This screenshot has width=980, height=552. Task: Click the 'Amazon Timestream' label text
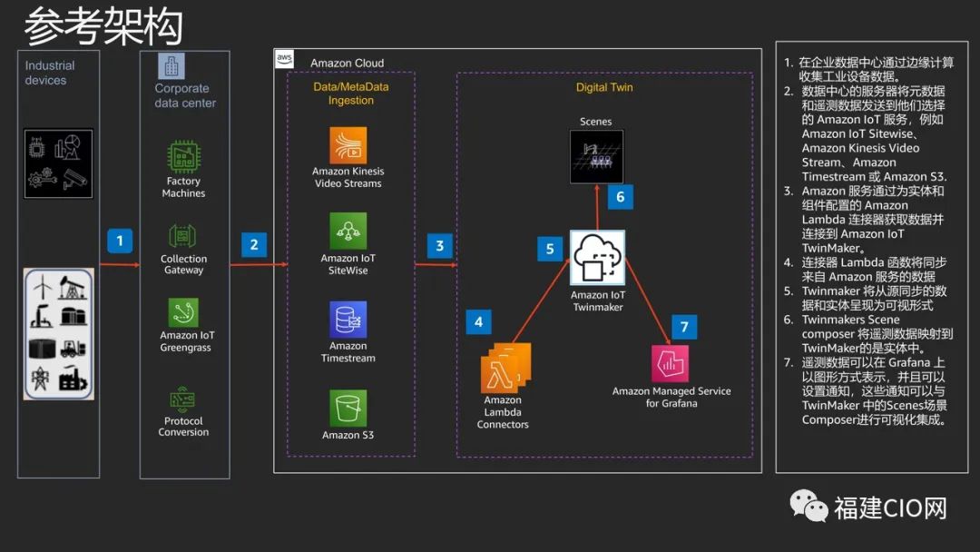click(348, 352)
